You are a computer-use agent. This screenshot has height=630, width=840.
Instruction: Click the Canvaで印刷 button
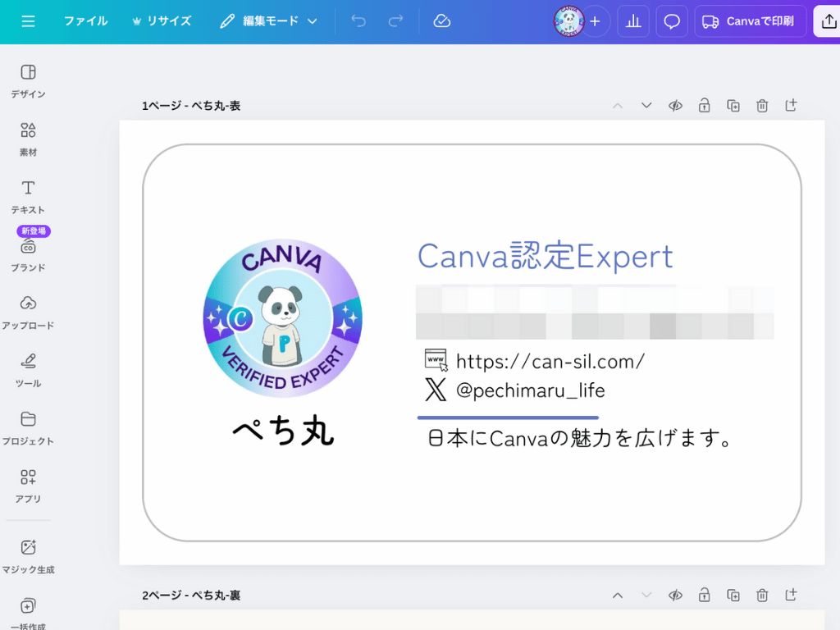pyautogui.click(x=749, y=21)
